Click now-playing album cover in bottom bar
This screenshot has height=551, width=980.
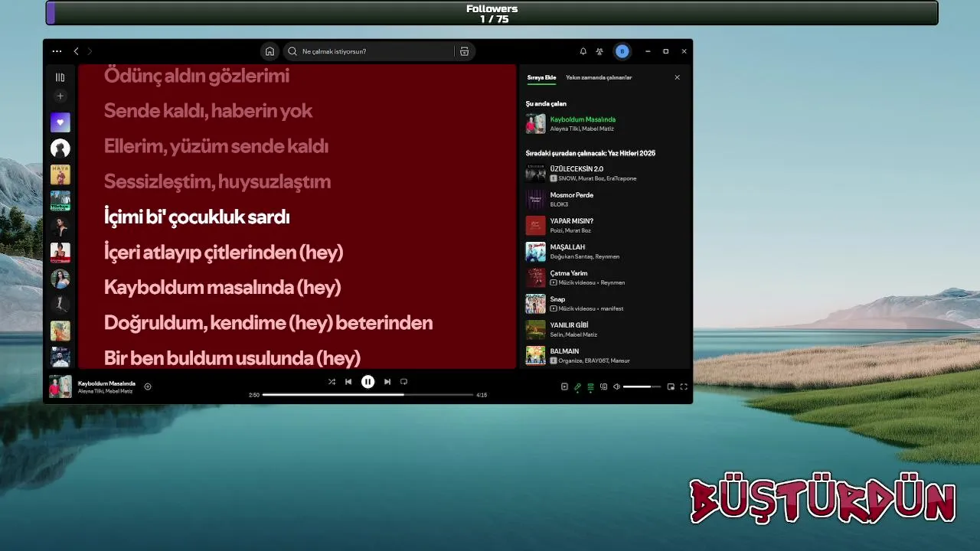[60, 386]
